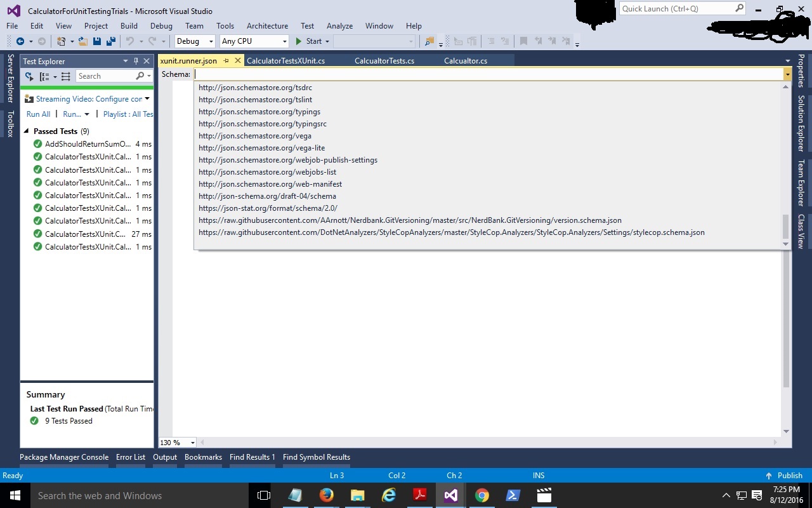The width and height of the screenshot is (812, 508).
Task: Click the Save All toolbar icon
Action: click(111, 41)
